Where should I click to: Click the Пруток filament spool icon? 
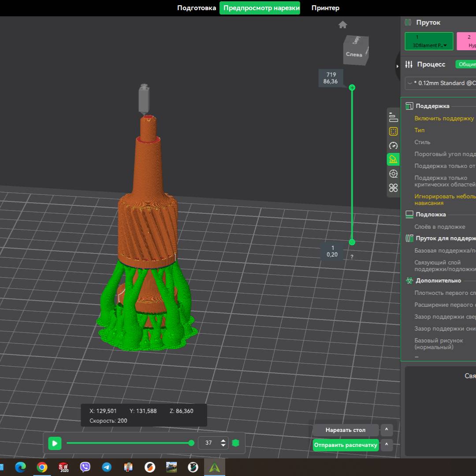[408, 22]
